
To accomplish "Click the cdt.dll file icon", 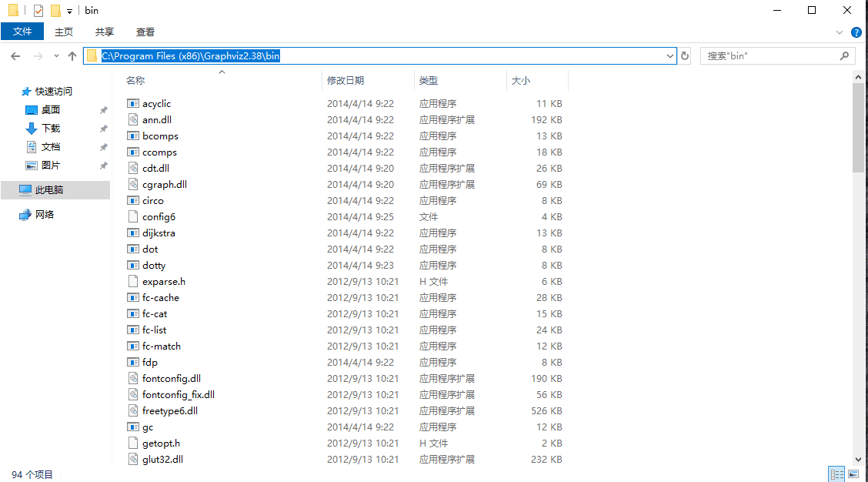I will coord(133,168).
